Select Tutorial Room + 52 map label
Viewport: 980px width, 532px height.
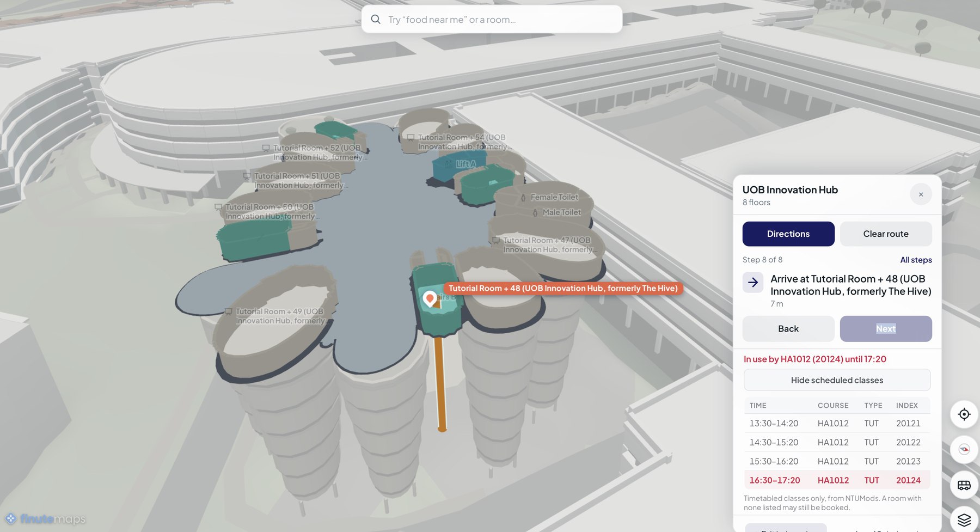(315, 152)
